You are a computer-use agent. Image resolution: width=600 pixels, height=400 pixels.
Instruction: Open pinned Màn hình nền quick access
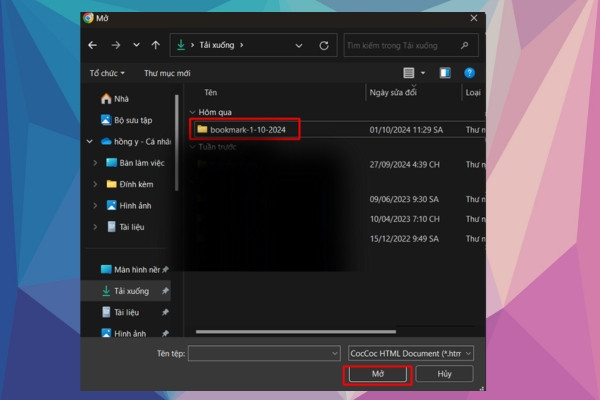point(130,270)
